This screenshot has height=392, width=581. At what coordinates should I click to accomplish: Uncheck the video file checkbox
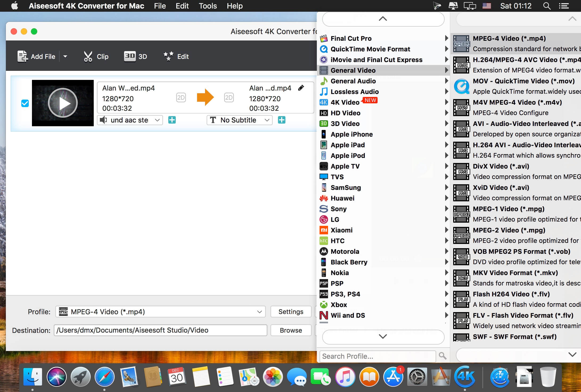[x=25, y=103]
